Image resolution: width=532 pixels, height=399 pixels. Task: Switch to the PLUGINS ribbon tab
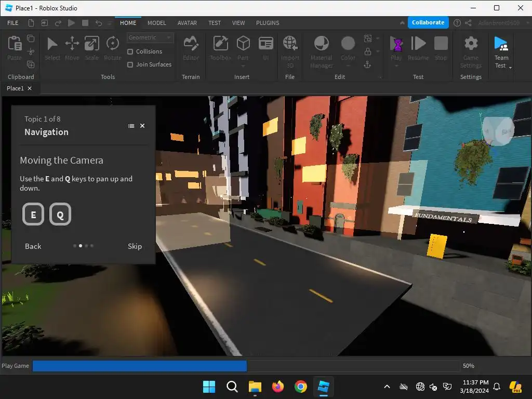click(268, 23)
